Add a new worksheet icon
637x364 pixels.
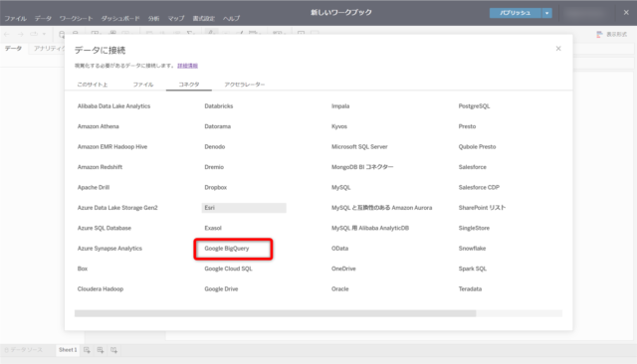[x=87, y=350]
